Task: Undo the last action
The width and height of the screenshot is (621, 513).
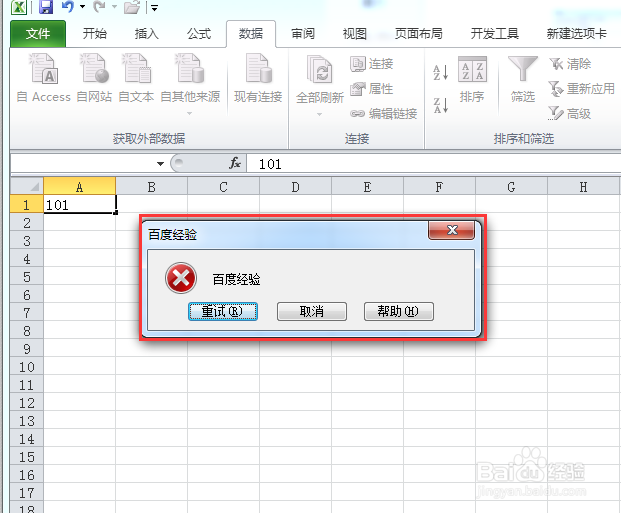Action: point(68,6)
